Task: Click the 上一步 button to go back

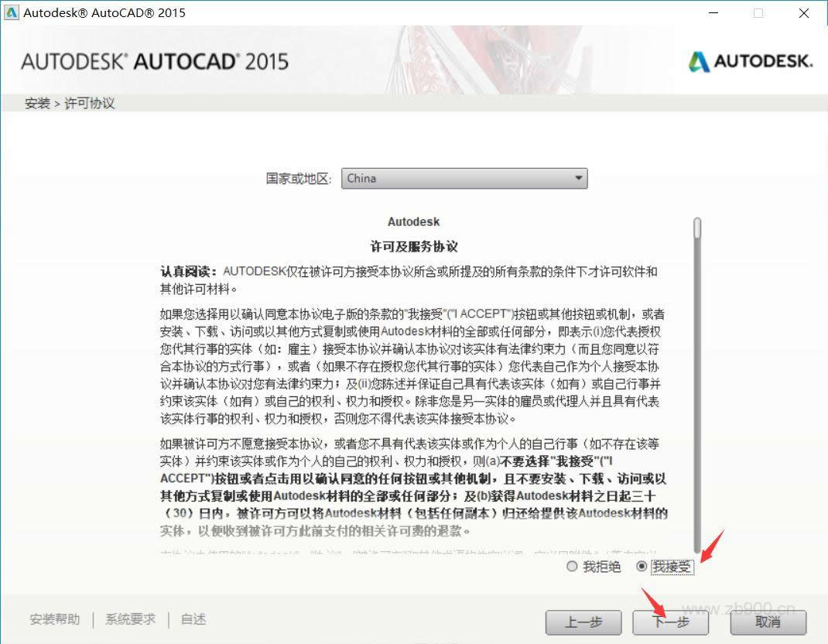Action: click(583, 622)
